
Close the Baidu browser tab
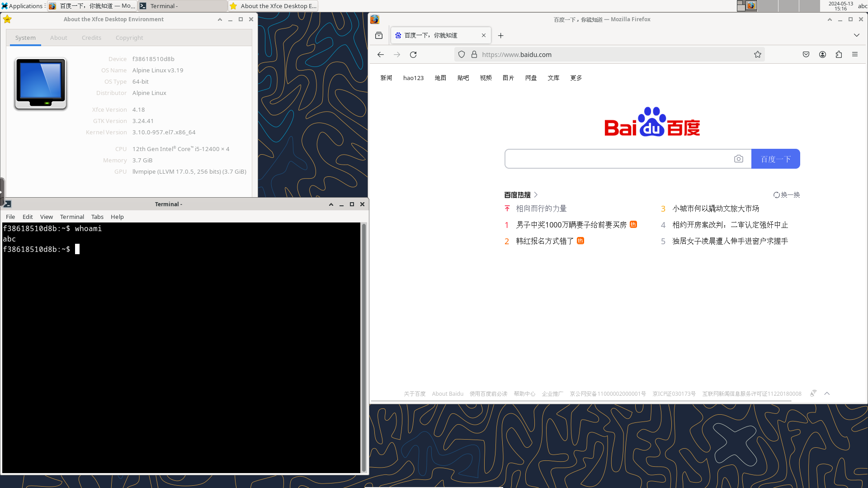(484, 35)
